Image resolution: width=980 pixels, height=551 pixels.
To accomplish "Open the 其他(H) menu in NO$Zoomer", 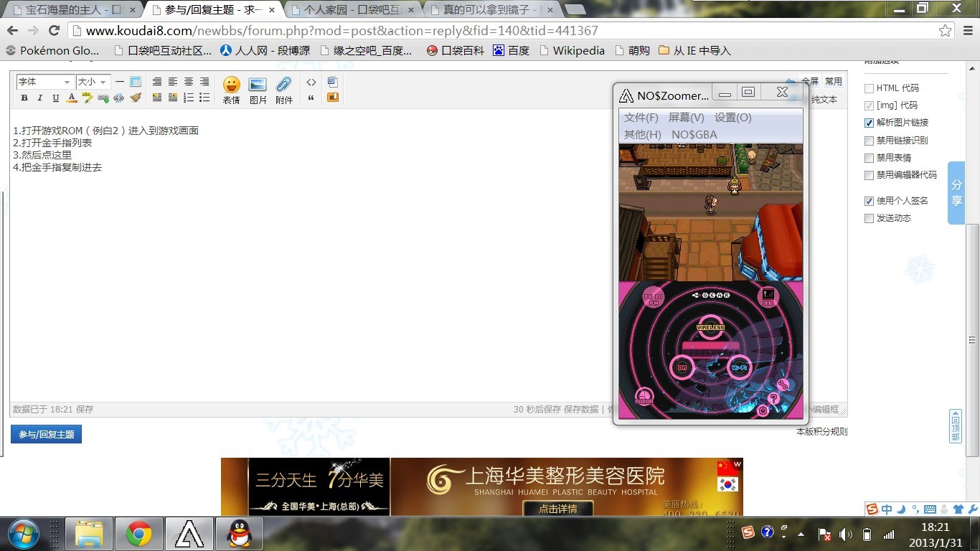I will click(643, 134).
